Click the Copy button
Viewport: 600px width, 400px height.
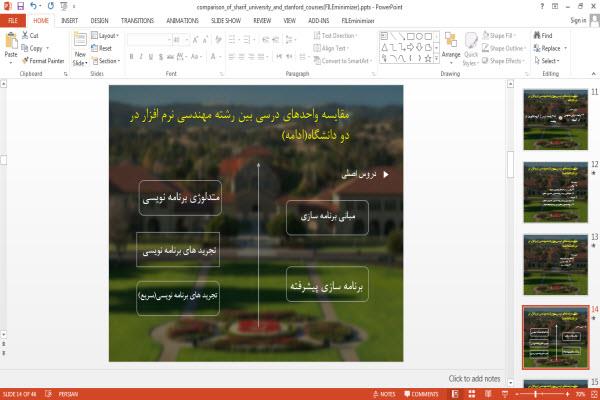tap(35, 48)
